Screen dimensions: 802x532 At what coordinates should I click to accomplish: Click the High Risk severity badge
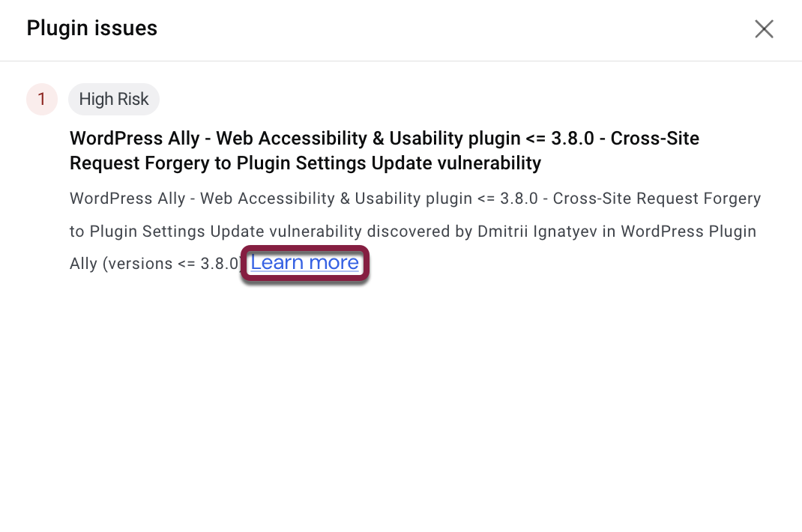point(114,99)
